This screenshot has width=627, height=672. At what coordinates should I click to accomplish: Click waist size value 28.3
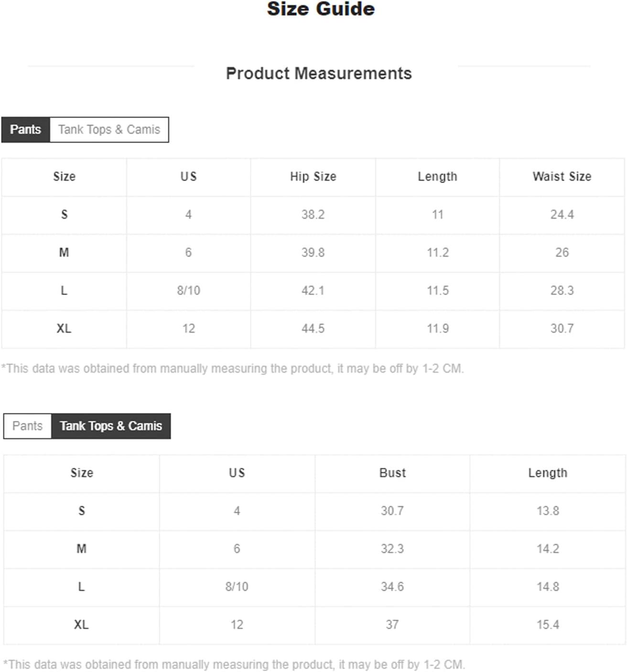click(562, 291)
